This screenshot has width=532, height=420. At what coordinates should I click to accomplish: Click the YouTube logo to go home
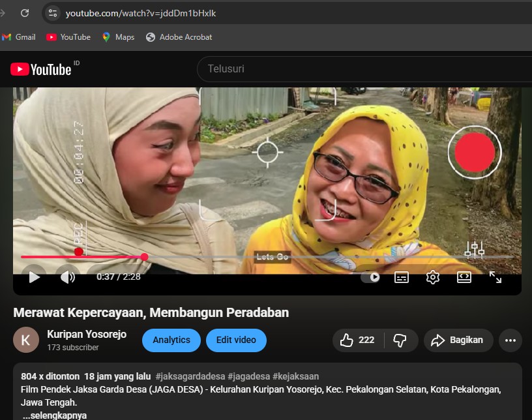click(x=41, y=69)
